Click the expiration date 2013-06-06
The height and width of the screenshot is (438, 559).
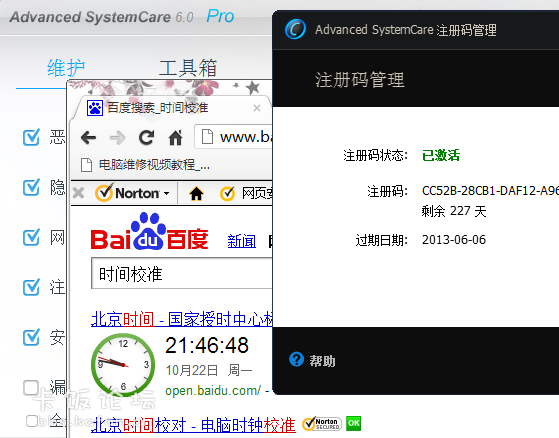click(454, 239)
